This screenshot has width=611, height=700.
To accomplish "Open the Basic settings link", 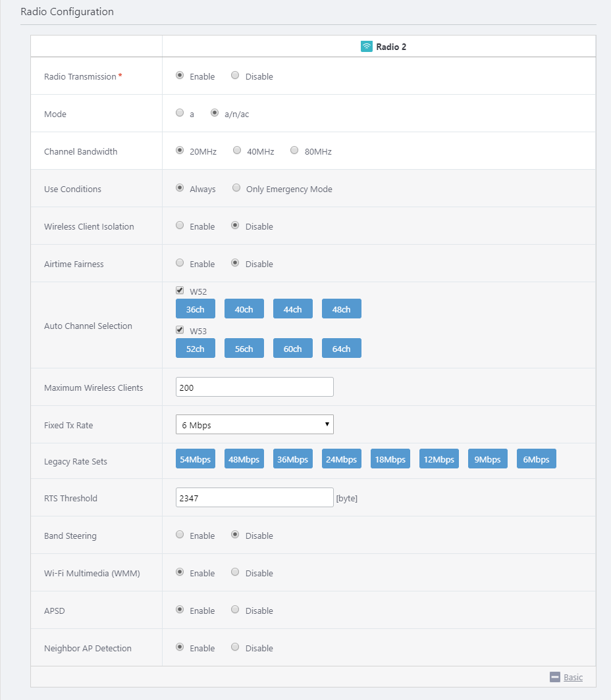I will 573,677.
